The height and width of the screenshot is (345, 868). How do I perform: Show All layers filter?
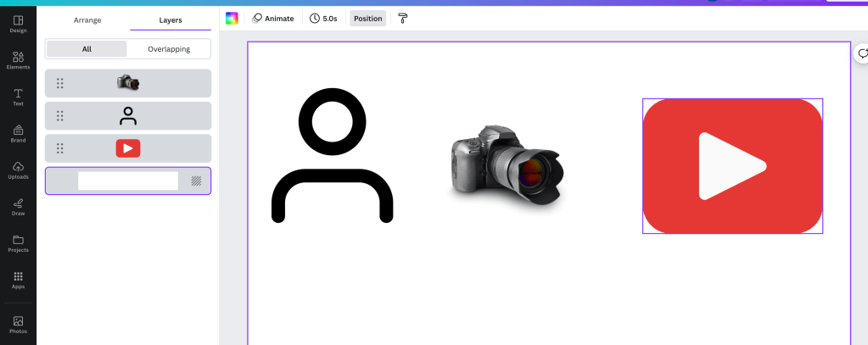(x=87, y=48)
